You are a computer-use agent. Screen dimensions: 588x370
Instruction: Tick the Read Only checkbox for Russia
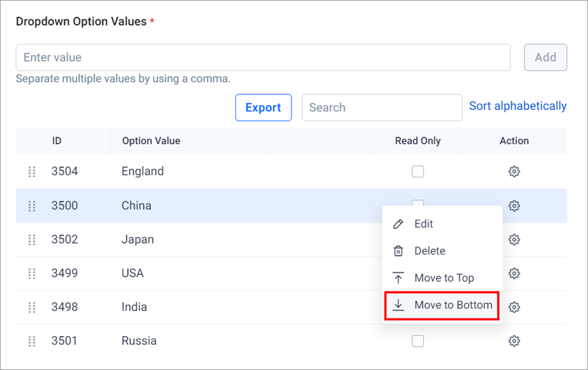[x=418, y=341]
